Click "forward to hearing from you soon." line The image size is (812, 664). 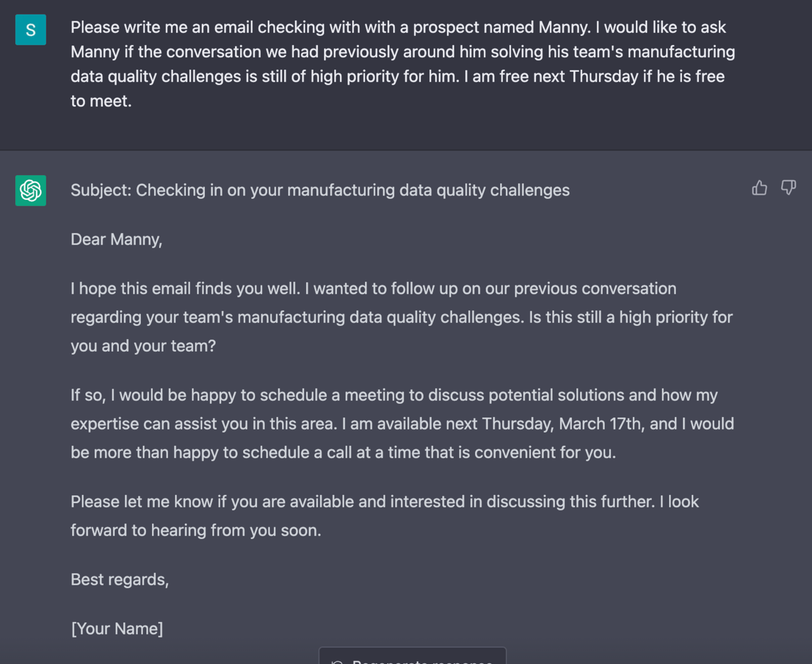tap(195, 530)
